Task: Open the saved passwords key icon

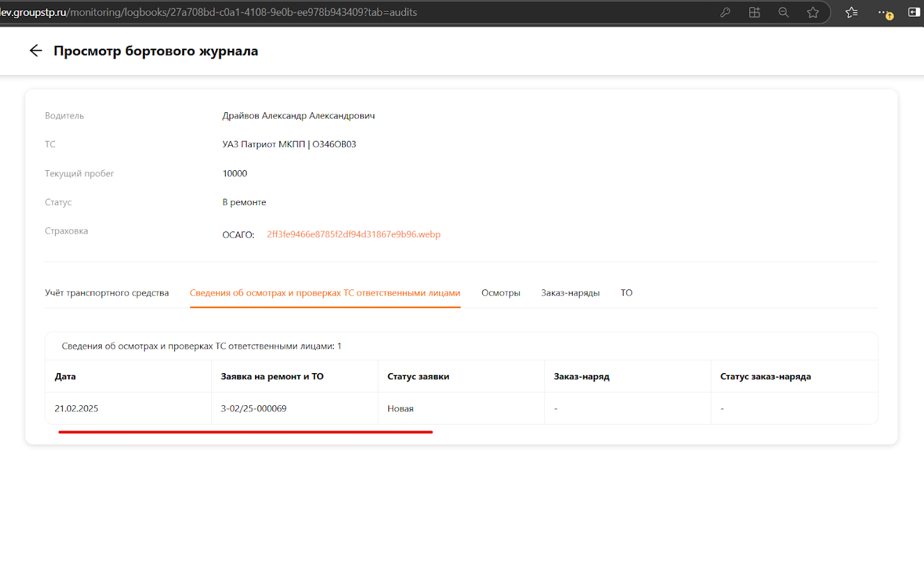Action: pos(725,13)
